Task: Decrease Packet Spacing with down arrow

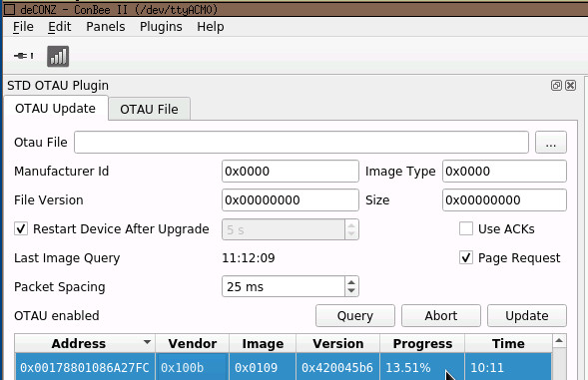Action: (351, 291)
